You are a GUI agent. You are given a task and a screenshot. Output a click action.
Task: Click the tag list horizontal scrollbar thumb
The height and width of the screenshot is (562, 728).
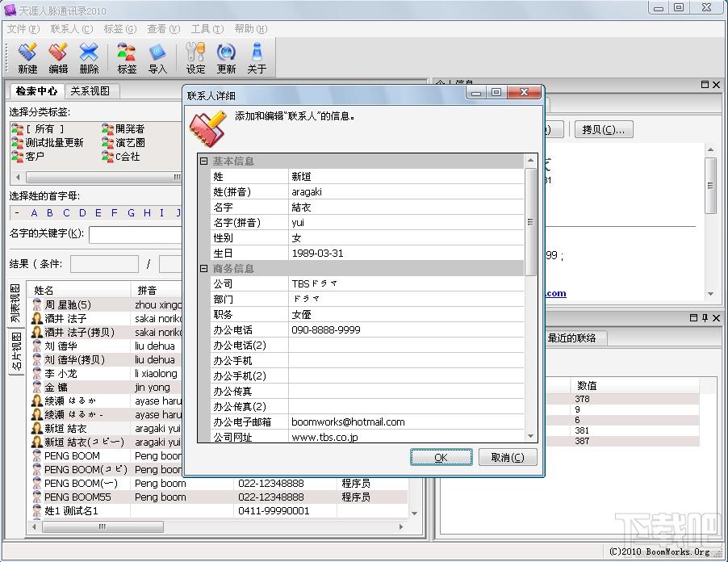click(x=104, y=177)
